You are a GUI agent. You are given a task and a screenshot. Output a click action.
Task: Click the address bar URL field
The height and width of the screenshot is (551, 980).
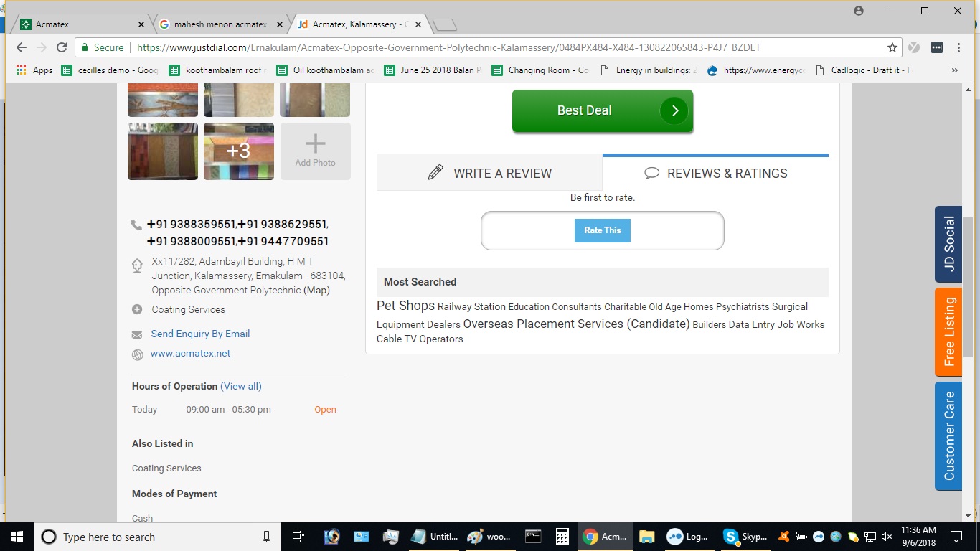click(502, 47)
